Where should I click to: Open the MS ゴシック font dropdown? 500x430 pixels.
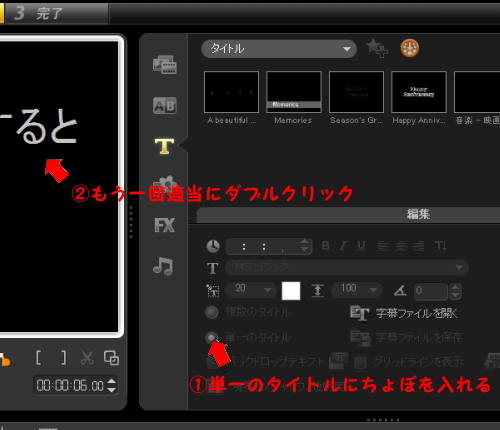pos(347,267)
